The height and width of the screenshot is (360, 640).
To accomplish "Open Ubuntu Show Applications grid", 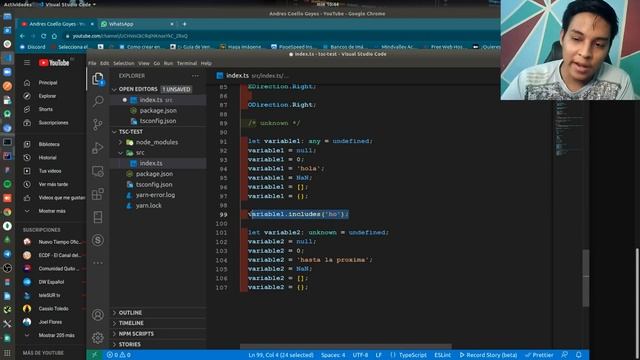I will click(7, 353).
